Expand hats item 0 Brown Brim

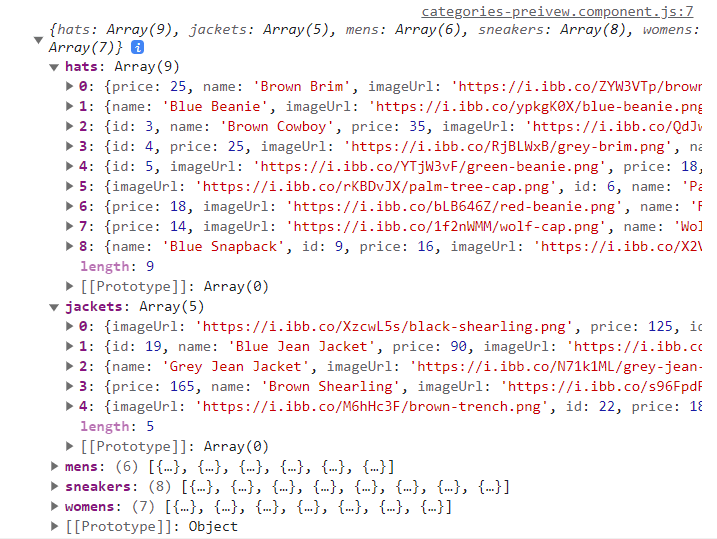(x=70, y=86)
